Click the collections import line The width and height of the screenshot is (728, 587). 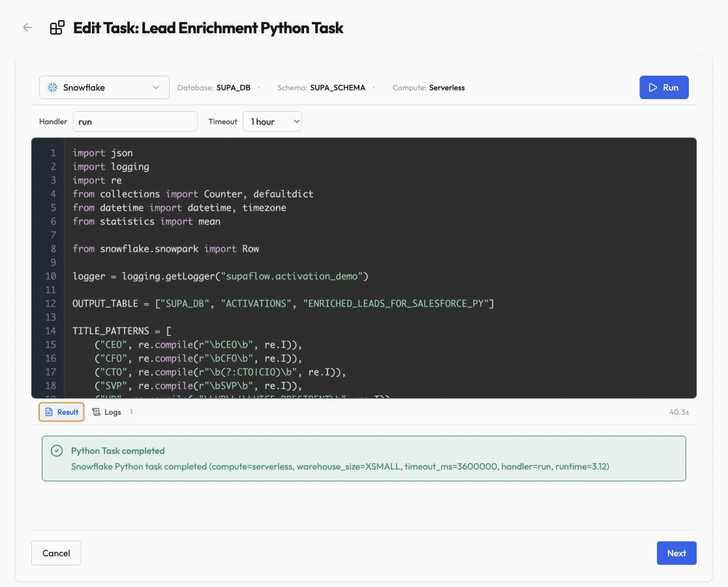pyautogui.click(x=193, y=194)
